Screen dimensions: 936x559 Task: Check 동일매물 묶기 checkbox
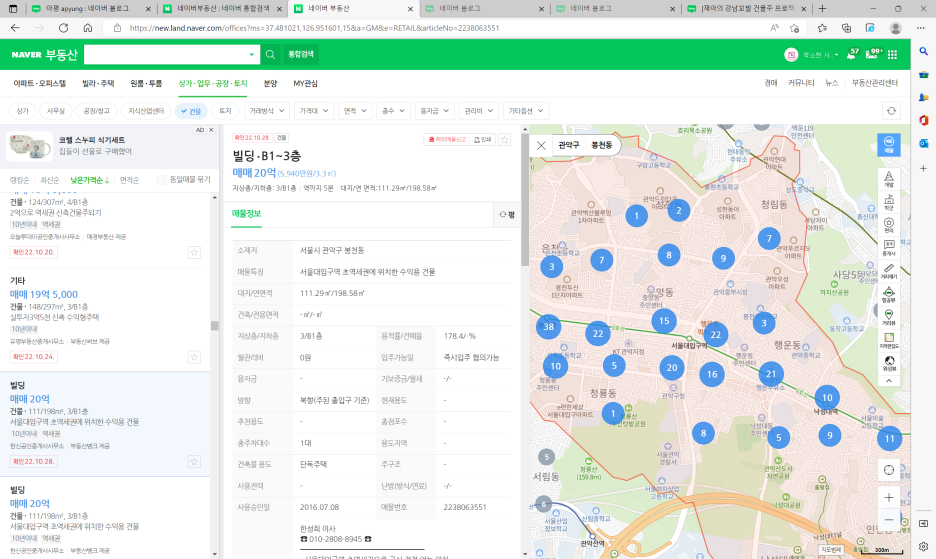point(161,180)
